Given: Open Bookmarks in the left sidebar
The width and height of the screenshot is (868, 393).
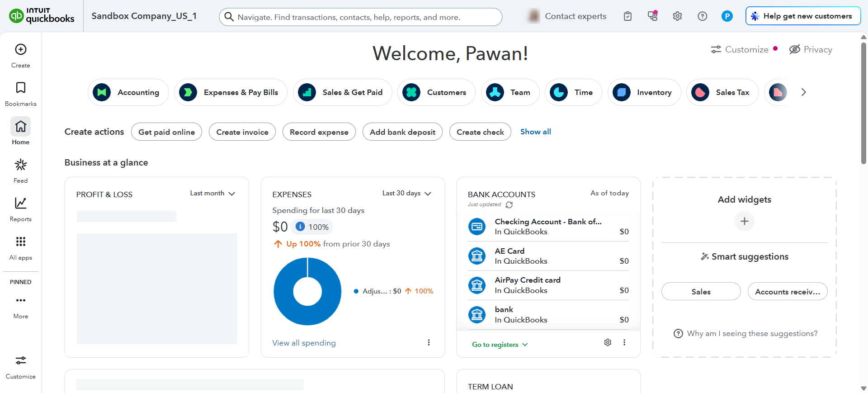Looking at the screenshot, I should click(21, 94).
